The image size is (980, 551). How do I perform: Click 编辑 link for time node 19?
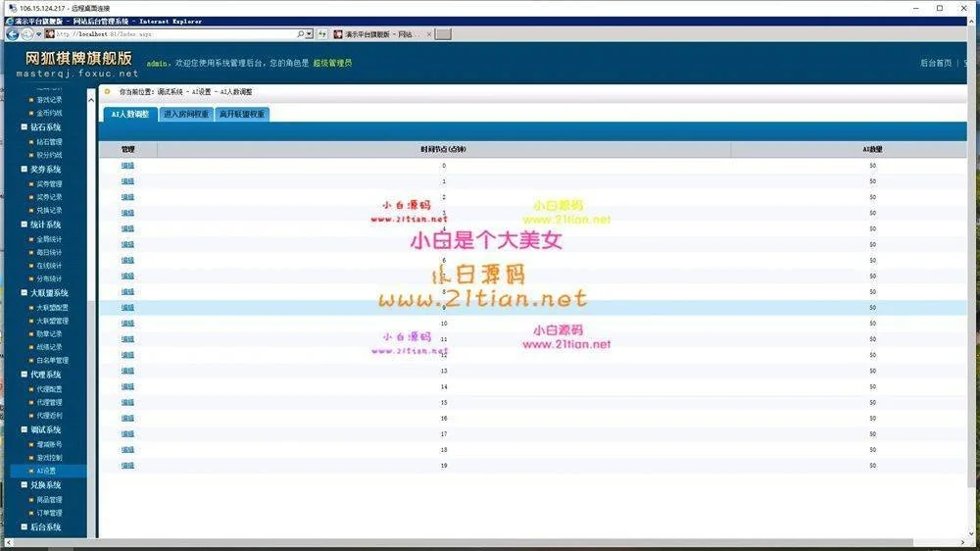pyautogui.click(x=127, y=465)
